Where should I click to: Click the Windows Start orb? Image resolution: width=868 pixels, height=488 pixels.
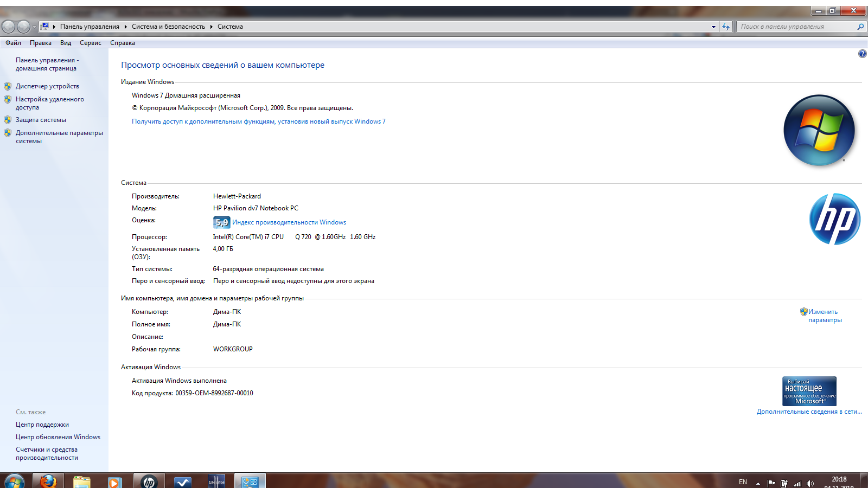pyautogui.click(x=14, y=481)
